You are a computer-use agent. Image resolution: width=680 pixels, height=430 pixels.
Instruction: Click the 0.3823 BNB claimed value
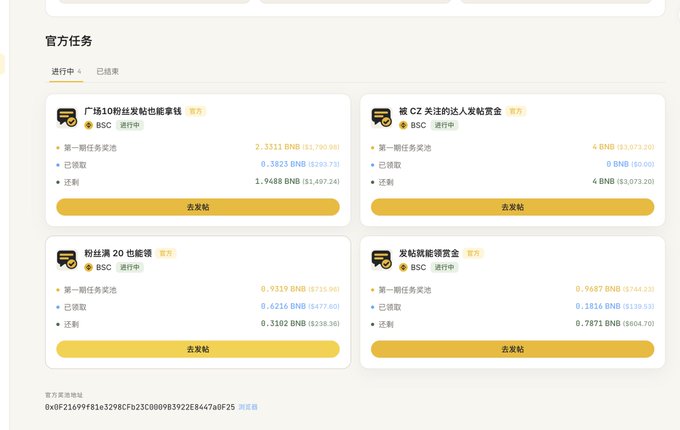point(283,164)
